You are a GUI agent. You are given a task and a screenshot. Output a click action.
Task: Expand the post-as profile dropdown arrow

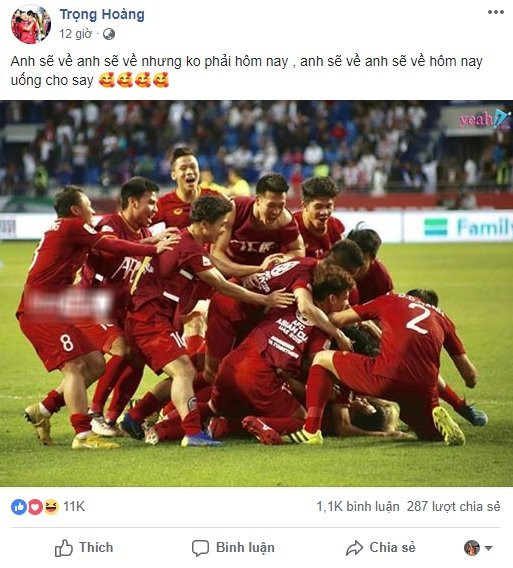point(488,548)
